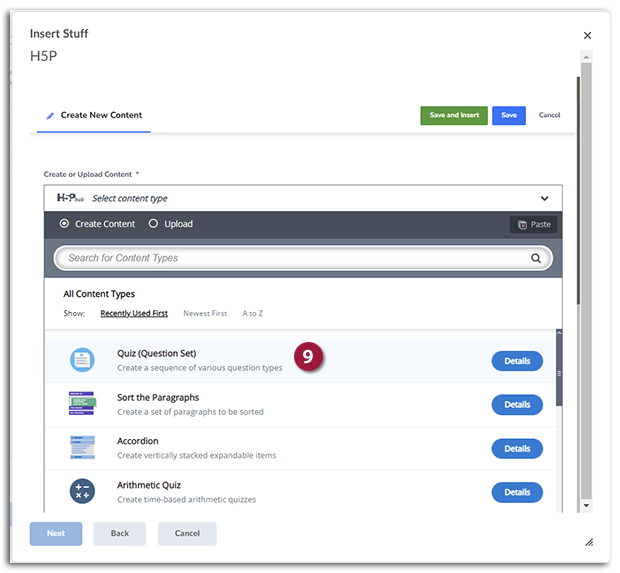
Task: Sort content types A to Z
Action: [253, 313]
